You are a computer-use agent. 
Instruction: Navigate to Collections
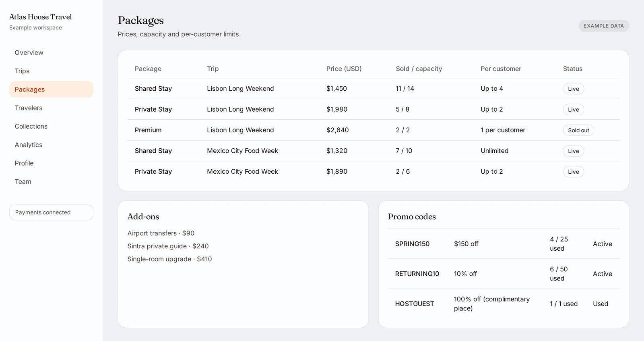[x=51, y=126]
